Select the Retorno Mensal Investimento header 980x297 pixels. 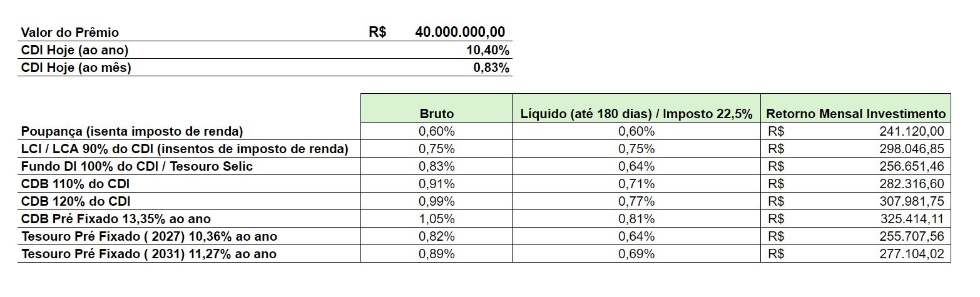point(855,114)
